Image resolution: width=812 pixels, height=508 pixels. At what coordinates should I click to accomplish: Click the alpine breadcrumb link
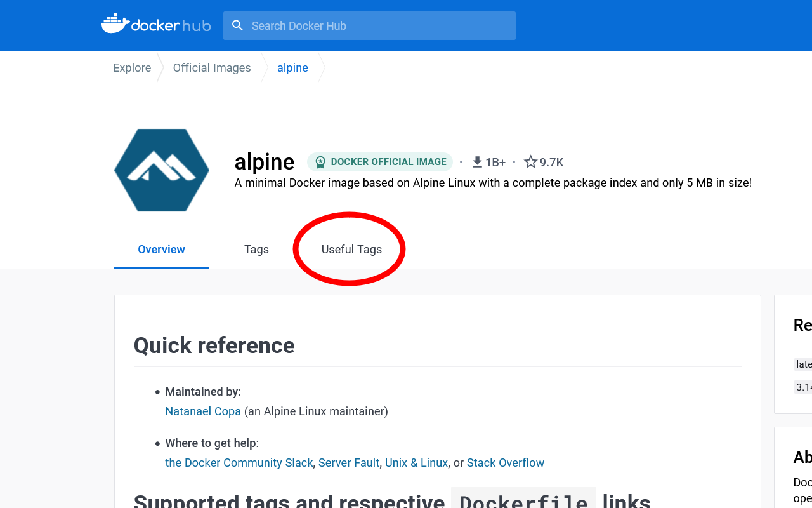click(292, 67)
